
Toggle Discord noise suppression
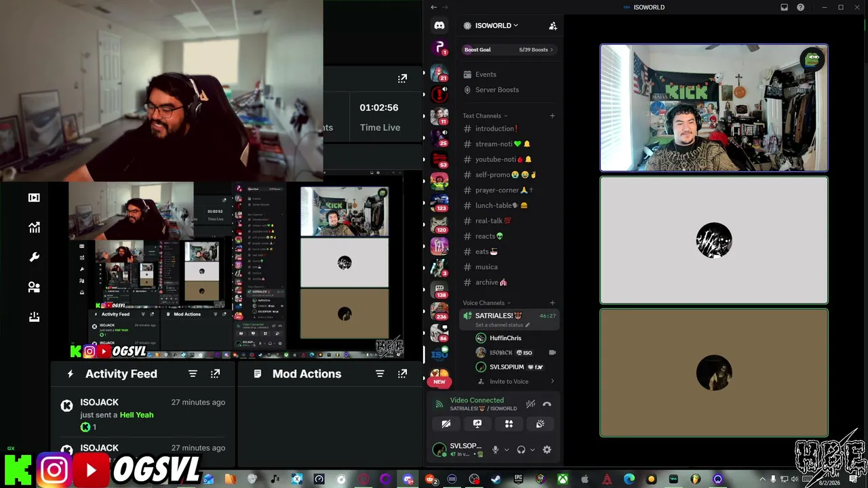(531, 405)
